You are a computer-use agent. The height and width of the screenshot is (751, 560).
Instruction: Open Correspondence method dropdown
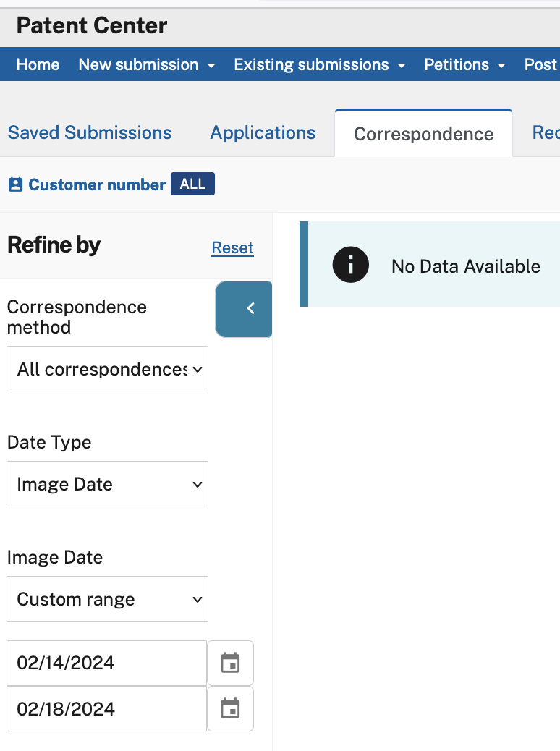(107, 369)
